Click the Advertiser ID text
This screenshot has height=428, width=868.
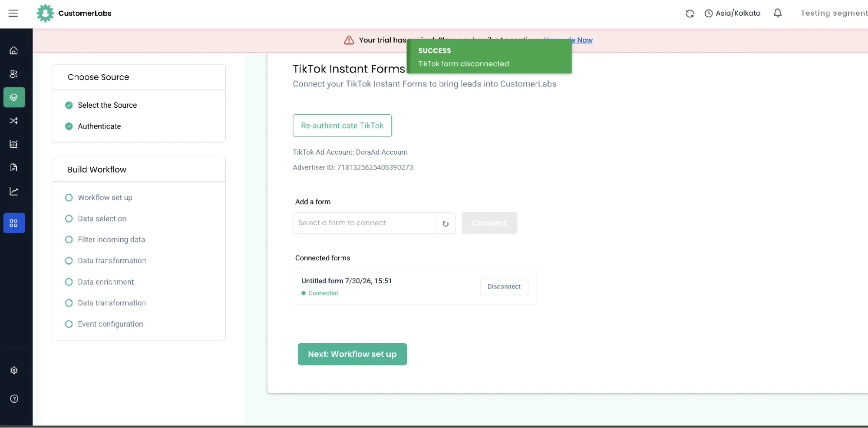coord(353,168)
